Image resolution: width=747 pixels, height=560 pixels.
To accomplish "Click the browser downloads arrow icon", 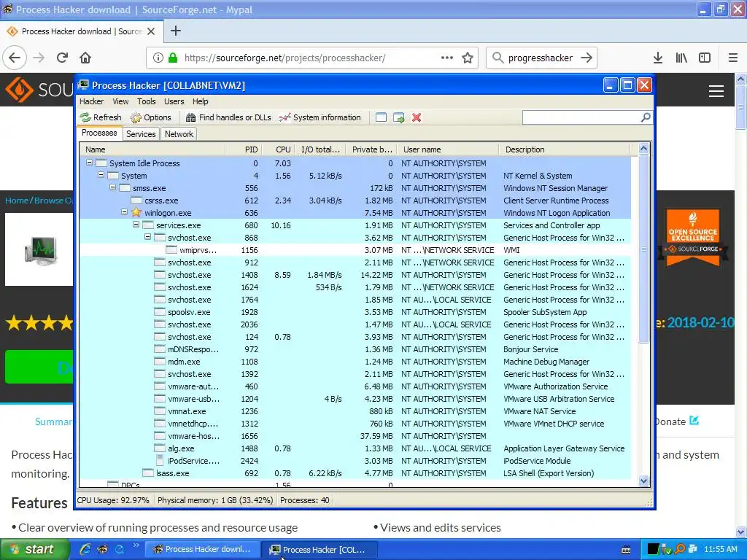I will click(658, 58).
